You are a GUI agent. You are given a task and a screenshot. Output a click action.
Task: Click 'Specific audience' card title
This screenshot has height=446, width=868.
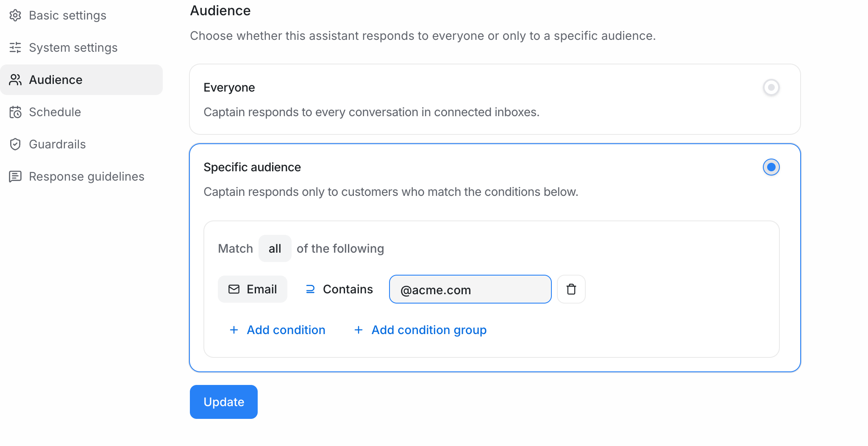pos(252,167)
